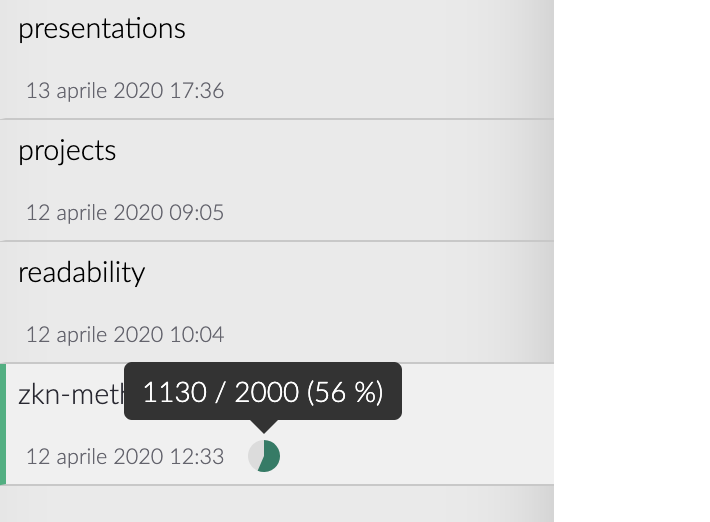The width and height of the screenshot is (710, 522).
Task: Click the 12 aprile 2020 10:04 timestamp
Action: coord(125,335)
